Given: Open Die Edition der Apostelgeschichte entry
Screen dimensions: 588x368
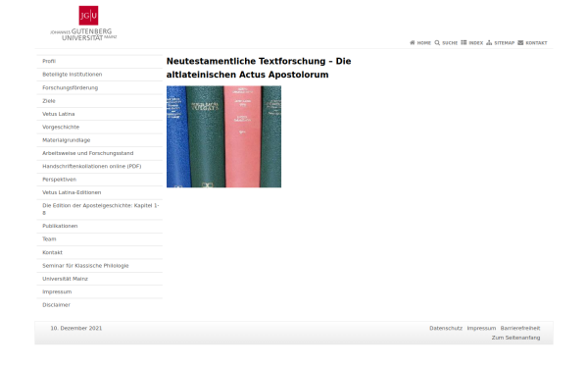Looking at the screenshot, I should 99,209.
